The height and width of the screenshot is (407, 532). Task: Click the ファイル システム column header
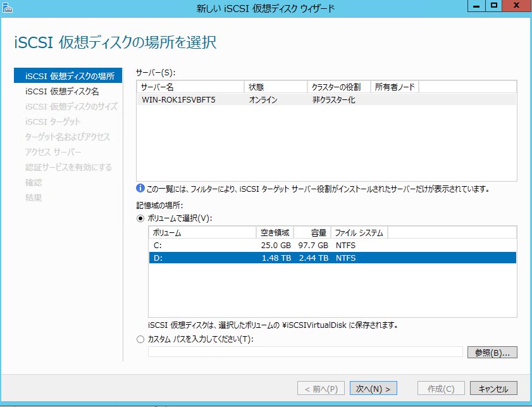(359, 233)
